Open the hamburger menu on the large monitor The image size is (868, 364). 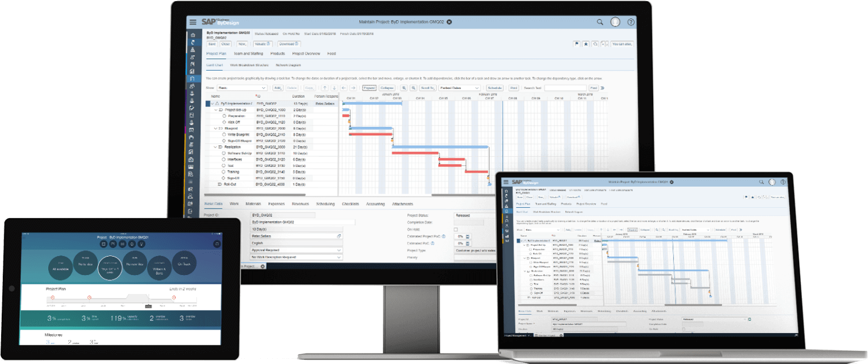pyautogui.click(x=192, y=22)
